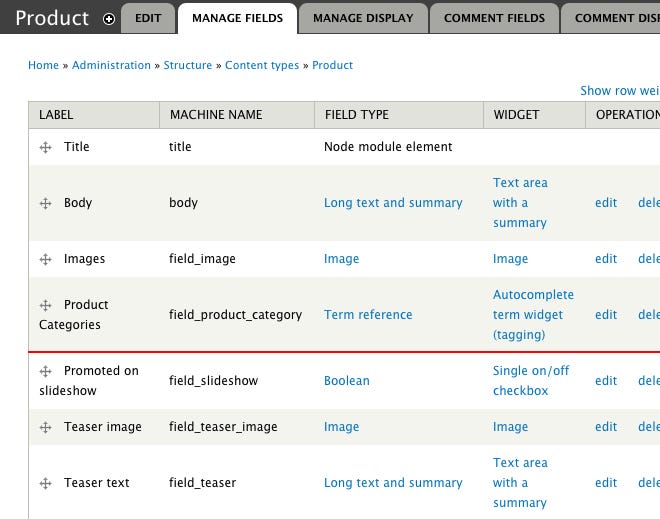Click the Boolean field type link

[346, 381]
